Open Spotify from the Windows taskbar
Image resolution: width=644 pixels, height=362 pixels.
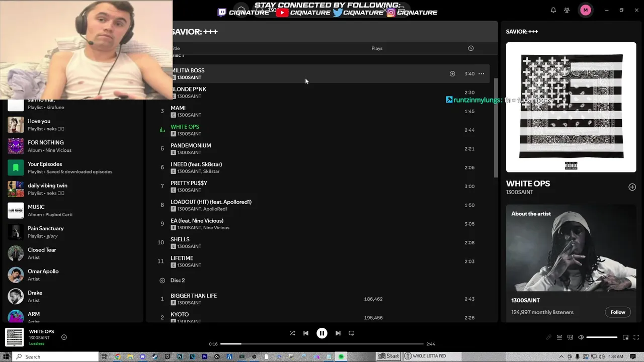point(341,356)
